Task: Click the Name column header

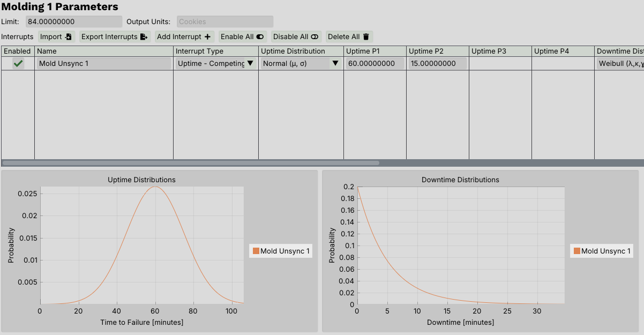Action: (103, 51)
